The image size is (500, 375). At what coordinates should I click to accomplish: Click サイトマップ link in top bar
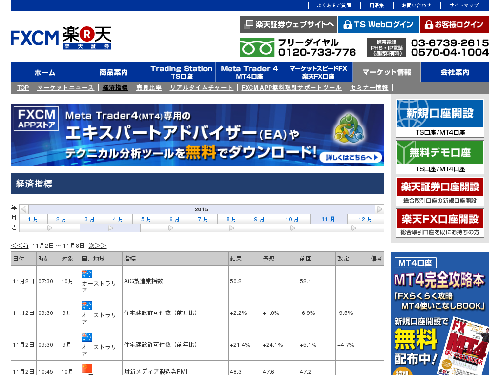point(464,5)
